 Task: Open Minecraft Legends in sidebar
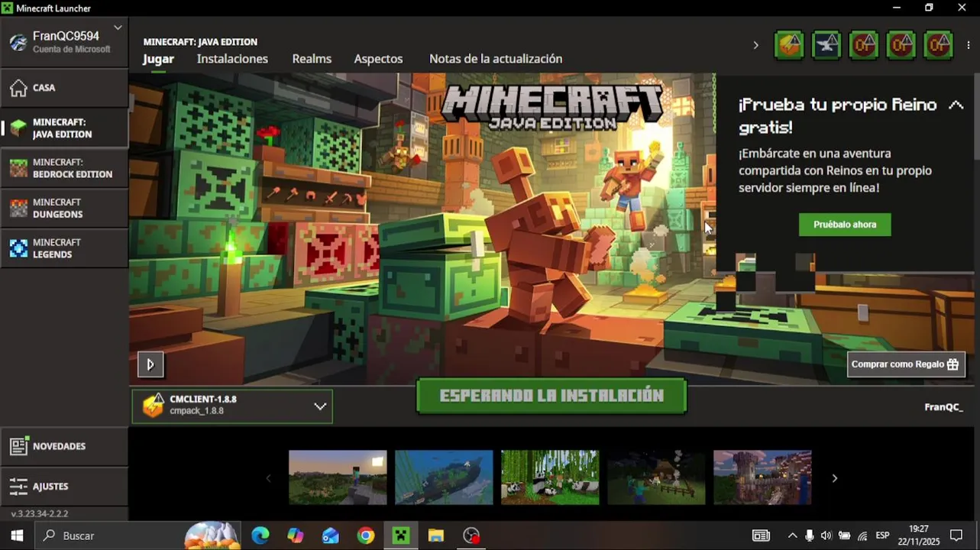pyautogui.click(x=64, y=248)
